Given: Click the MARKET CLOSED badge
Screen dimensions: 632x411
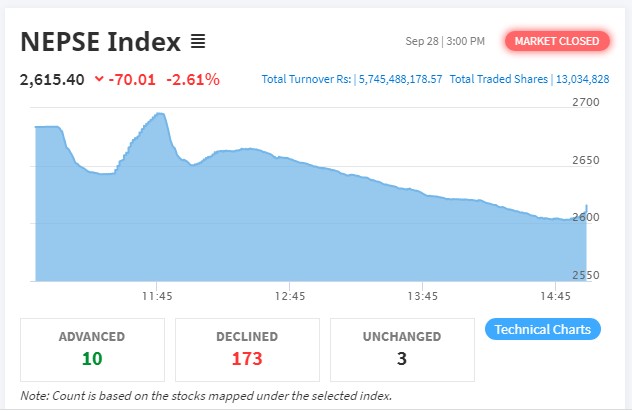Looking at the screenshot, I should pos(557,41).
